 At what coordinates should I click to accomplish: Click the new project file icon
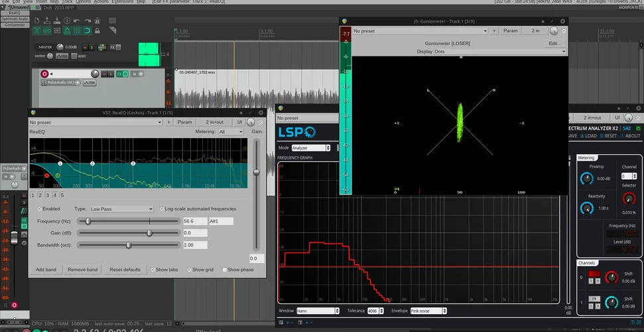(38, 21)
